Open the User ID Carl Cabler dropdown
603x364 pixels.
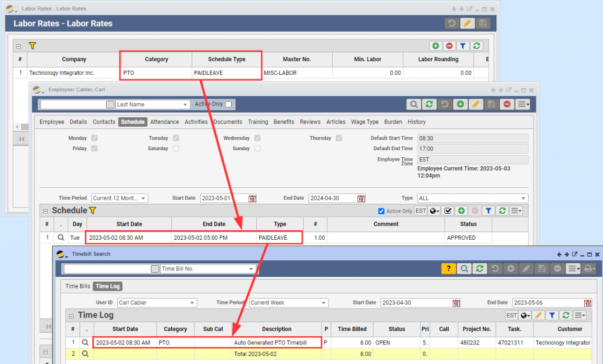[156, 303]
